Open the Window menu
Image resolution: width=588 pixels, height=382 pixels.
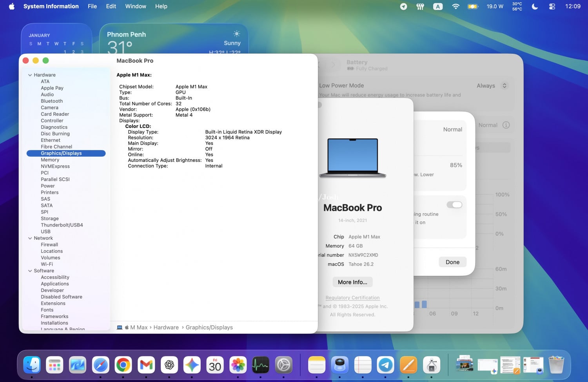pos(135,6)
